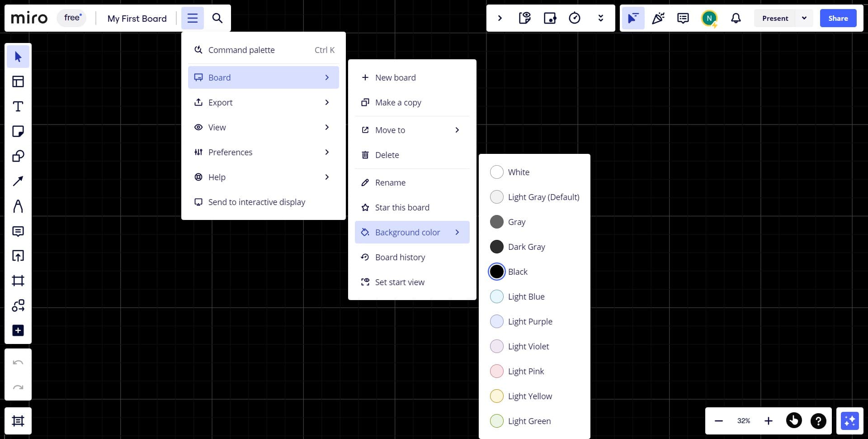Open the Present dropdown arrow
The image size is (868, 439).
tap(804, 18)
